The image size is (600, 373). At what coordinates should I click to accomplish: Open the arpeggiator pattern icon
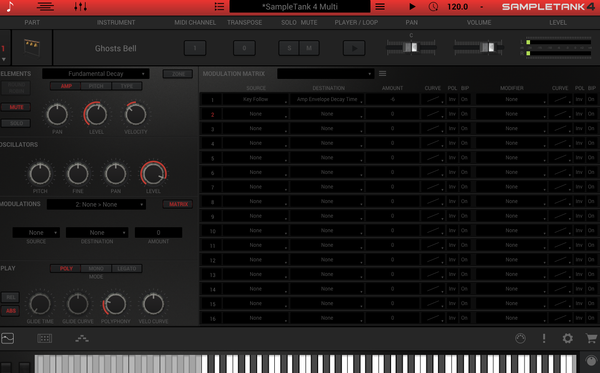[82, 338]
